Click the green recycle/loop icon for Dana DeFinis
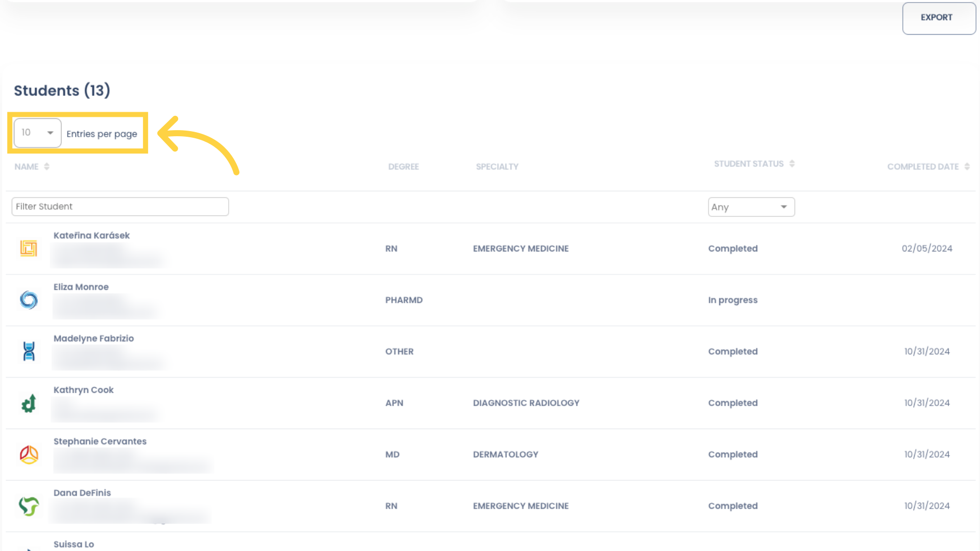 pos(28,506)
